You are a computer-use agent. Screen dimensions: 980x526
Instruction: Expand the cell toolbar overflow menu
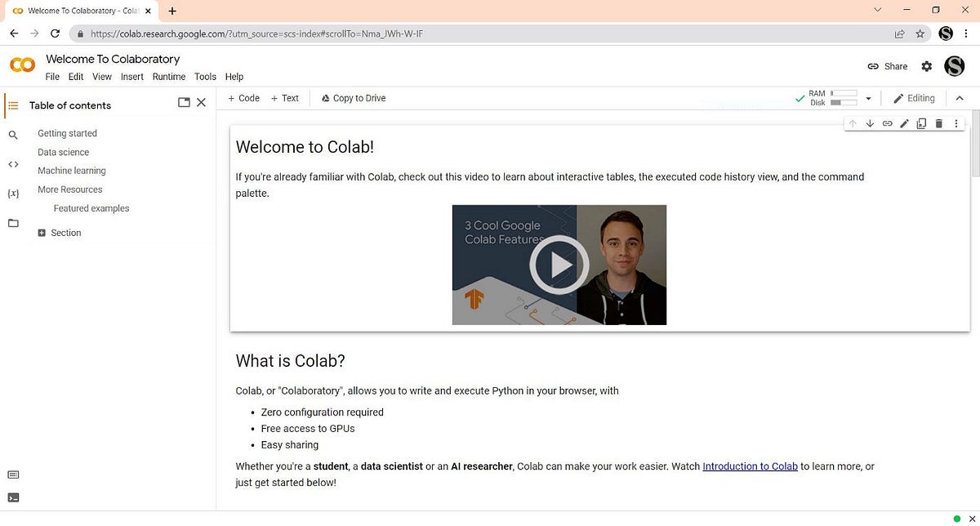coord(955,123)
